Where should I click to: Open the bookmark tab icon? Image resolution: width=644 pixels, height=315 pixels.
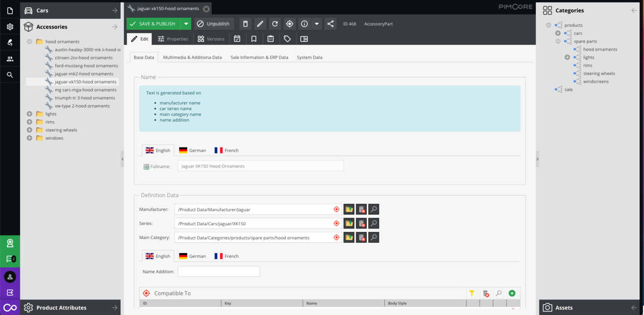(x=254, y=39)
